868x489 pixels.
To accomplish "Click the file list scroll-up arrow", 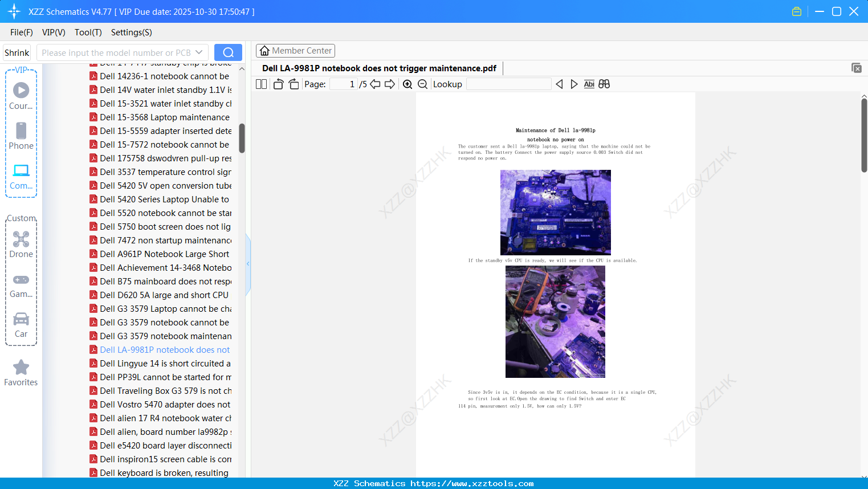I will click(242, 69).
